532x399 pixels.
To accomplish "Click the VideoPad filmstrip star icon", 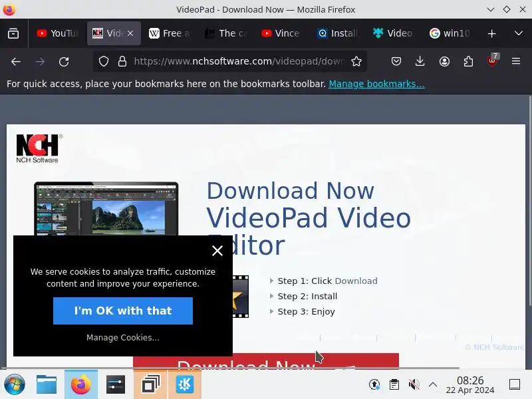I will pos(241,297).
